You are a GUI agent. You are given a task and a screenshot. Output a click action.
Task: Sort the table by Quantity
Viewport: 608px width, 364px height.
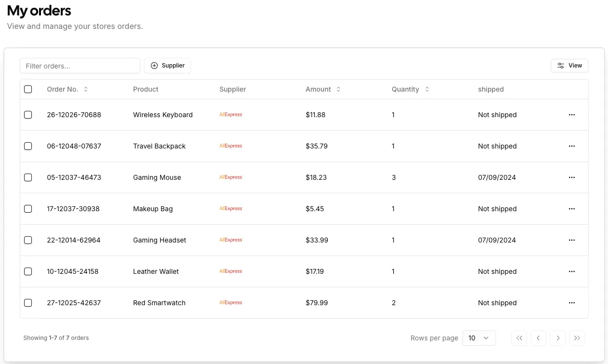(410, 89)
